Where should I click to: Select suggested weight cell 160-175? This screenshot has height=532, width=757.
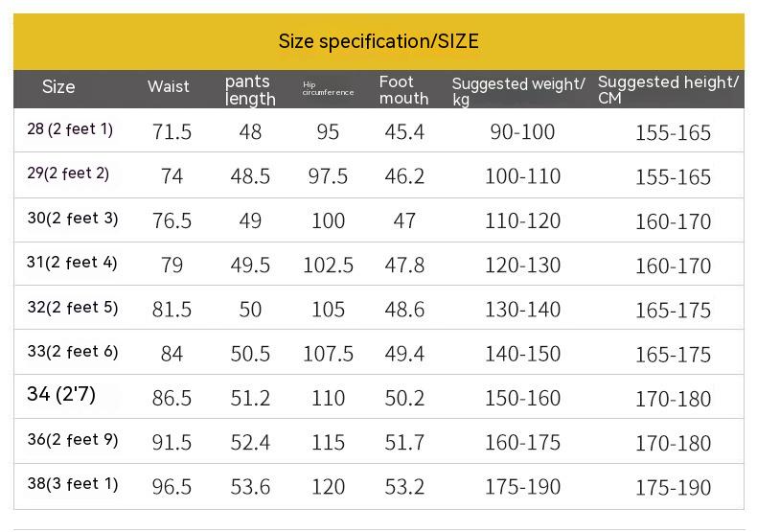(522, 443)
